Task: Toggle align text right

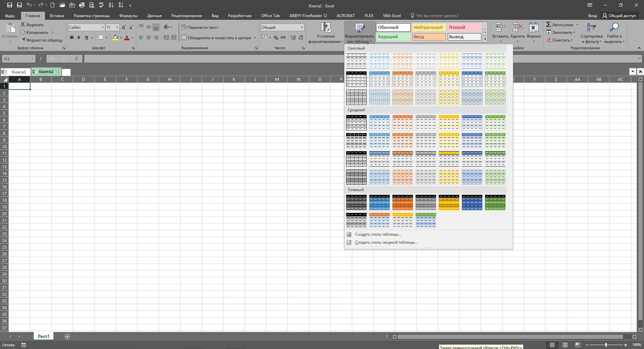Action: 156,38
